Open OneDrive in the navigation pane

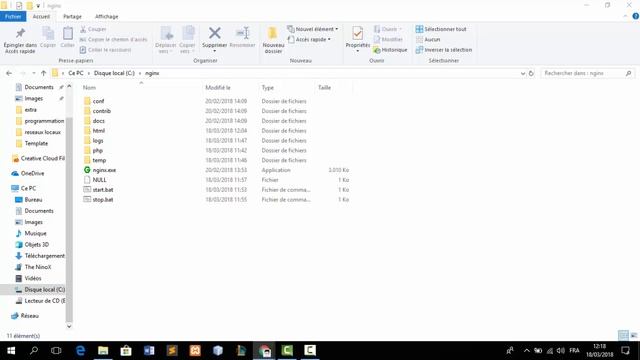[x=32, y=173]
